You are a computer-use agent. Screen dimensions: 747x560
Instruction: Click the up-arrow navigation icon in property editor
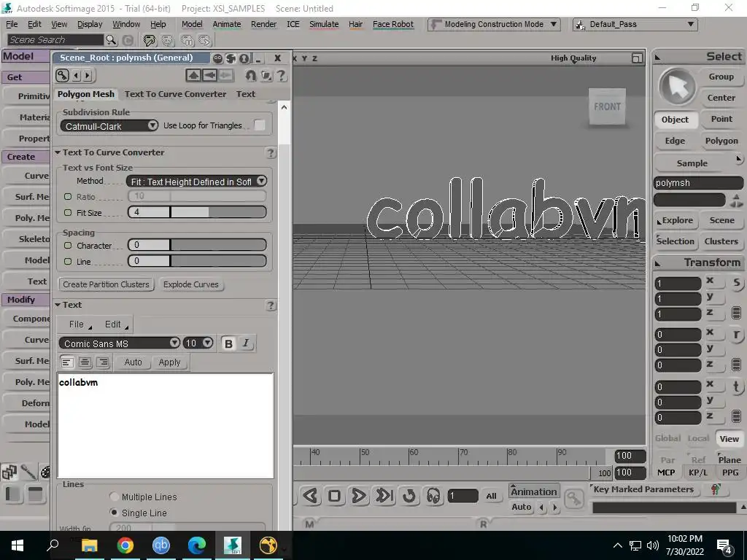click(193, 75)
